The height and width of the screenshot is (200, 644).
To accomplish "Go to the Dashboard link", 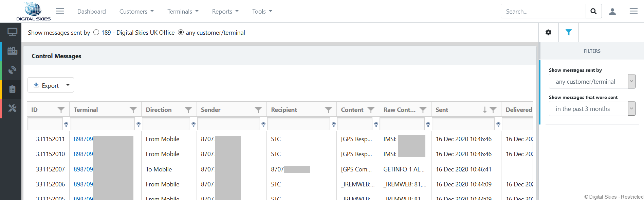I will [x=91, y=12].
